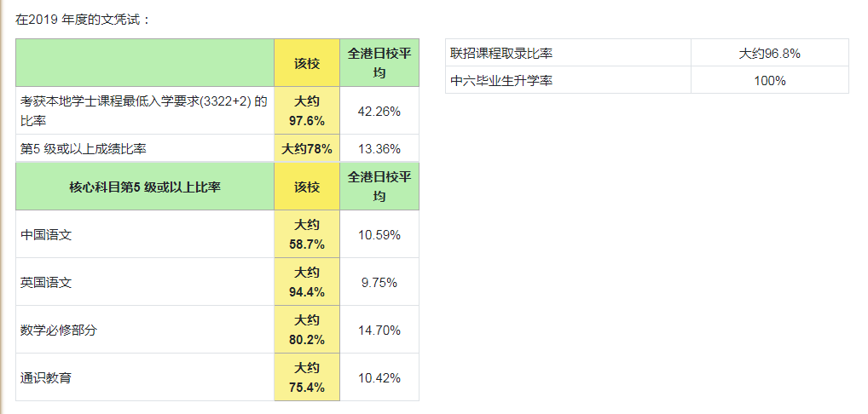
Task: Select the 大约78% highlighted cell
Action: click(x=307, y=148)
